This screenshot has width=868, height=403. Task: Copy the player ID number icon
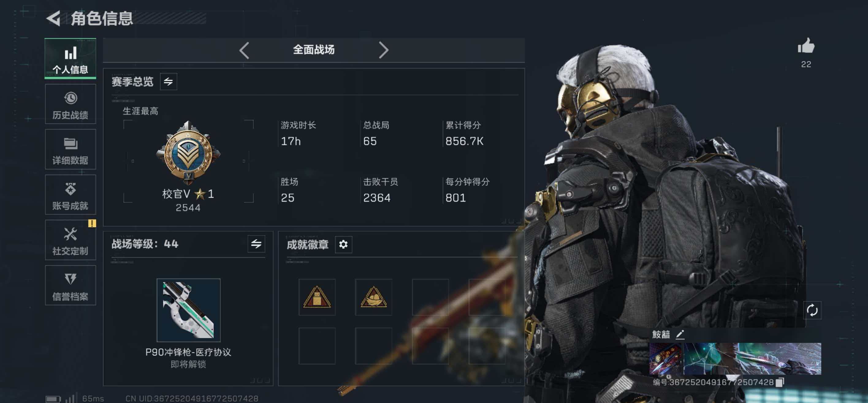780,382
